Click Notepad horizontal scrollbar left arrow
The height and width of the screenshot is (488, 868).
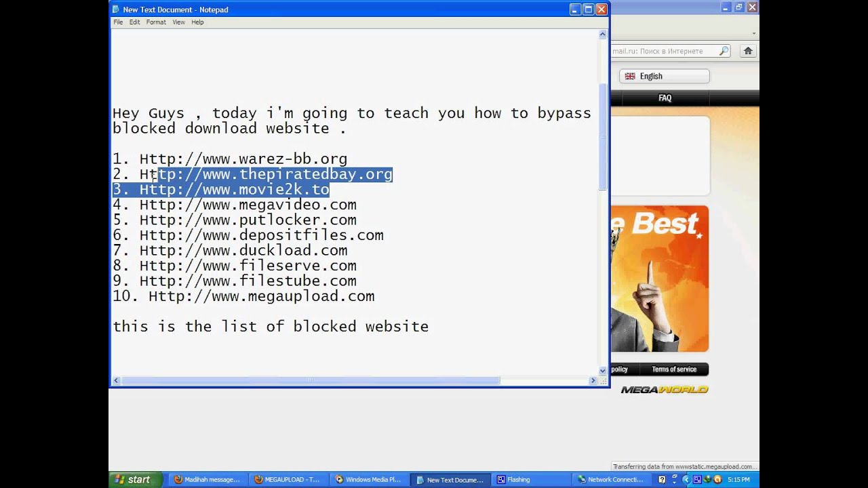click(117, 381)
